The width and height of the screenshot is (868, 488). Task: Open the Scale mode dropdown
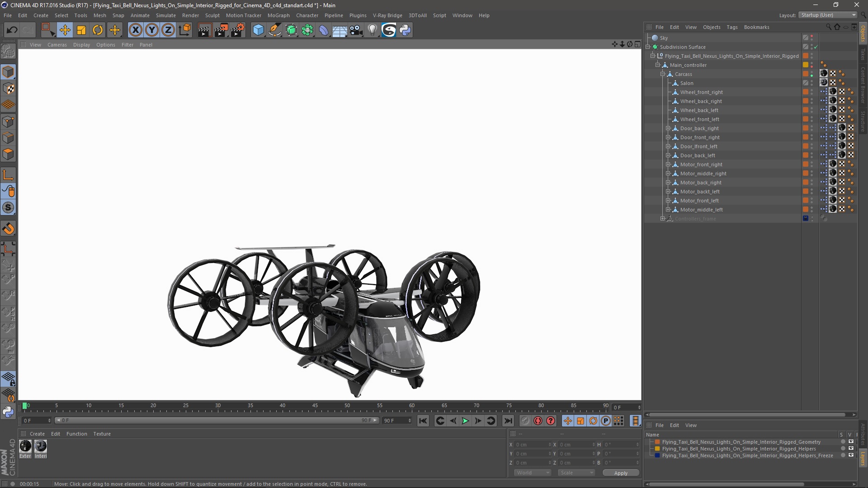(x=576, y=473)
